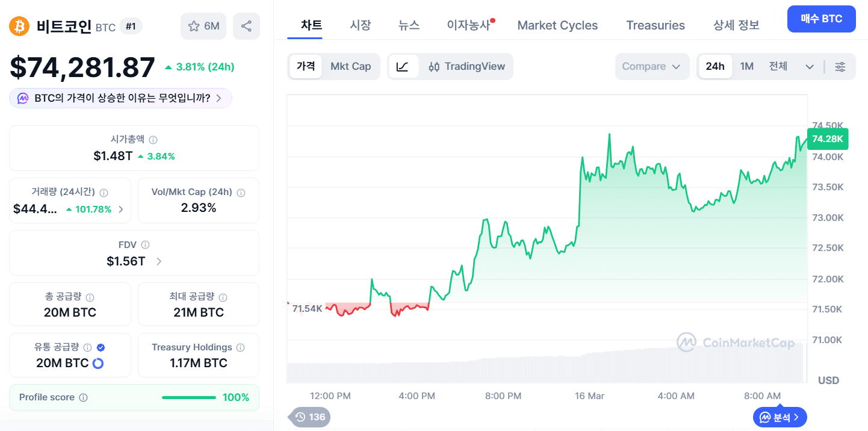Click the Profile score progress bar
This screenshot has width=868, height=431.
(188, 397)
